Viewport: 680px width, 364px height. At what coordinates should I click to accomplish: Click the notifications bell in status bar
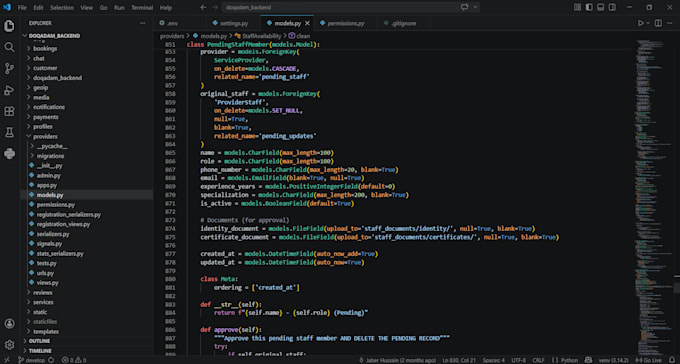coord(672,360)
